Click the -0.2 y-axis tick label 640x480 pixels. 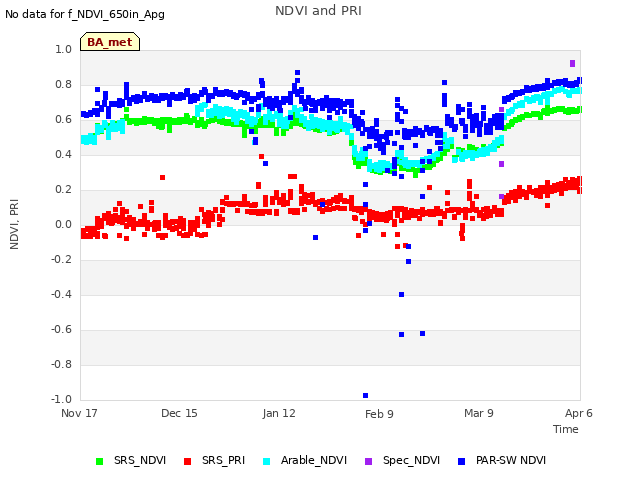[61, 259]
